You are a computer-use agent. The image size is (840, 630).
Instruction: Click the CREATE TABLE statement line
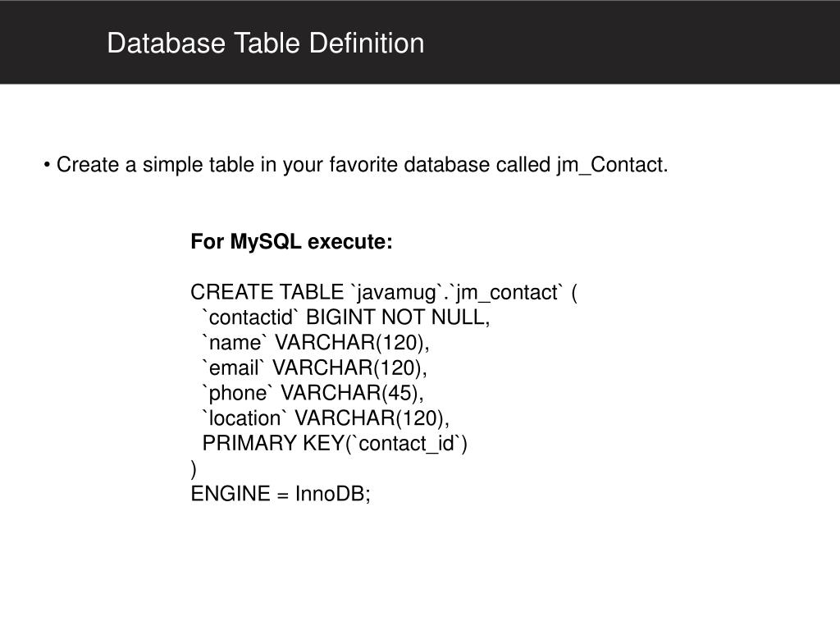(x=384, y=293)
